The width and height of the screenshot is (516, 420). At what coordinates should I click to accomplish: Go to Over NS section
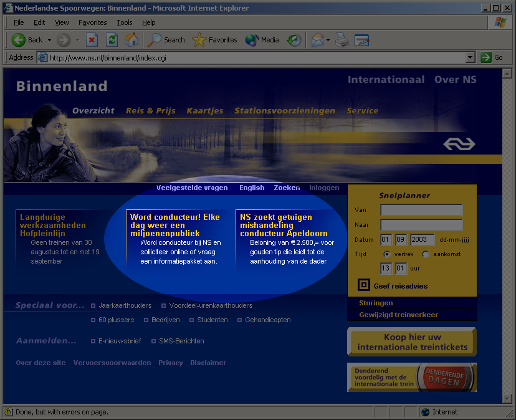(456, 79)
